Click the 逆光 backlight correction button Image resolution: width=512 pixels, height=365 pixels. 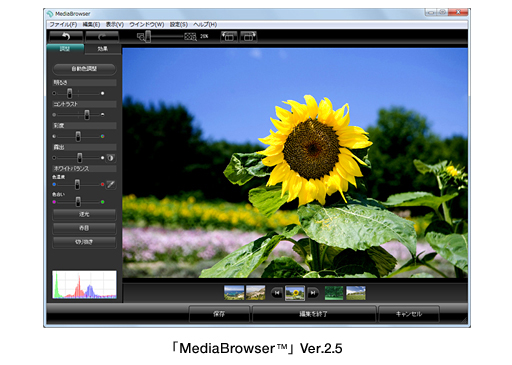[x=84, y=214]
